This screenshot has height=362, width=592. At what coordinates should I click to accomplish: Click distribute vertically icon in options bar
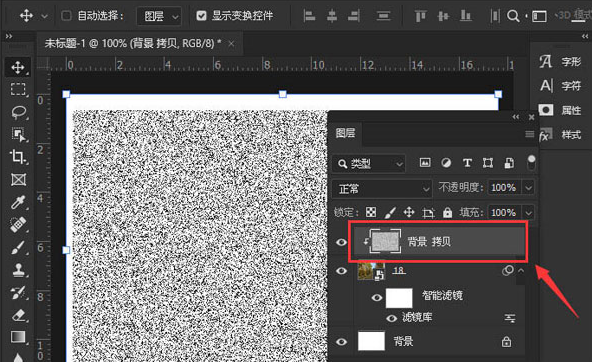coord(384,15)
